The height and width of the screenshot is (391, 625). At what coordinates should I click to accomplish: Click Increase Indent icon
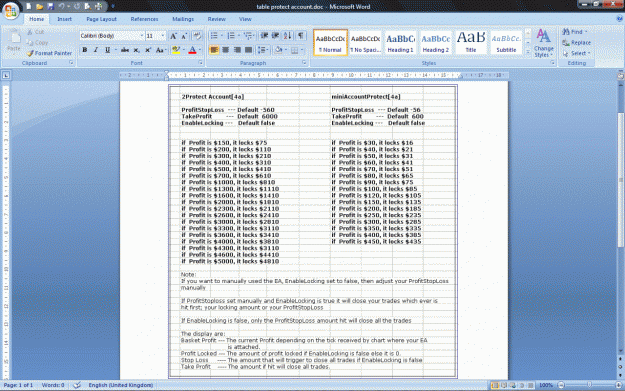275,36
